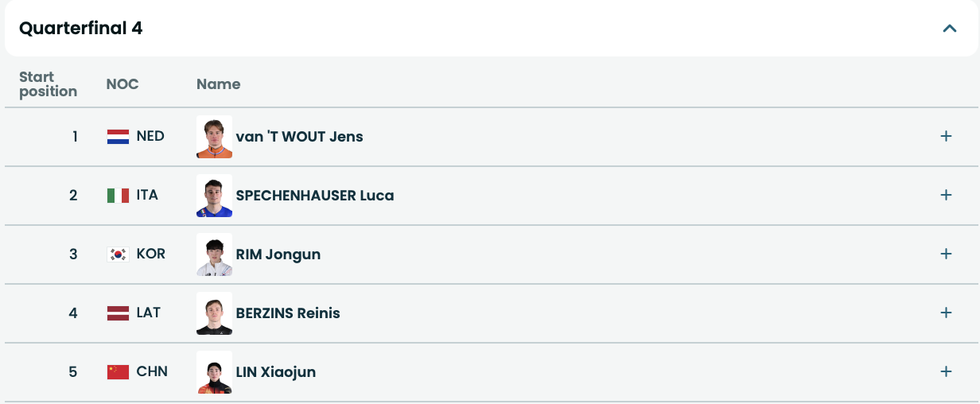Screen dimensions: 980x404
Task: Click the Quarterfinal 4 heading
Action: [81, 29]
